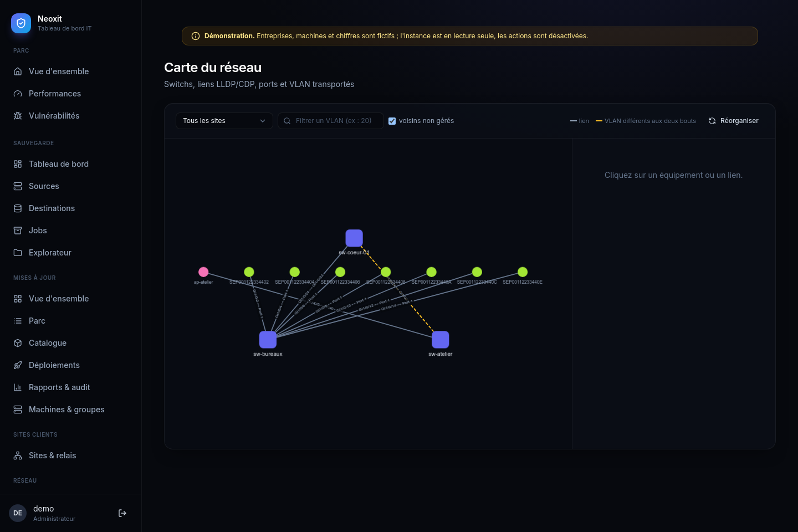Select the SEP001122334404 neighbor node

tap(295, 272)
